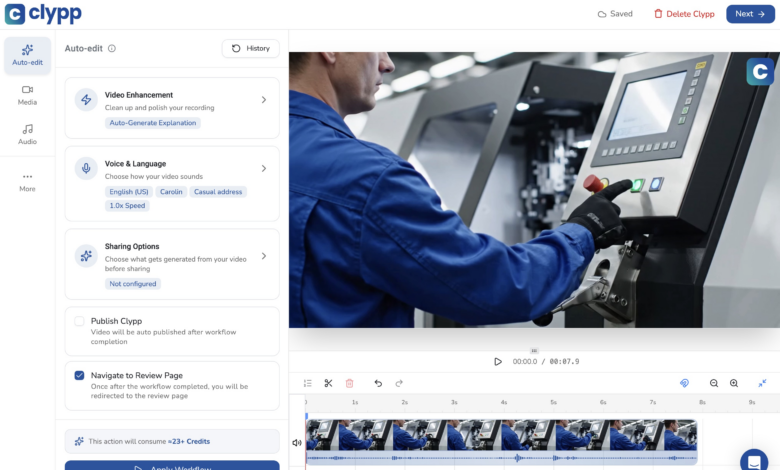This screenshot has height=470, width=780.
Task: Click the video preview image
Action: pos(534,189)
